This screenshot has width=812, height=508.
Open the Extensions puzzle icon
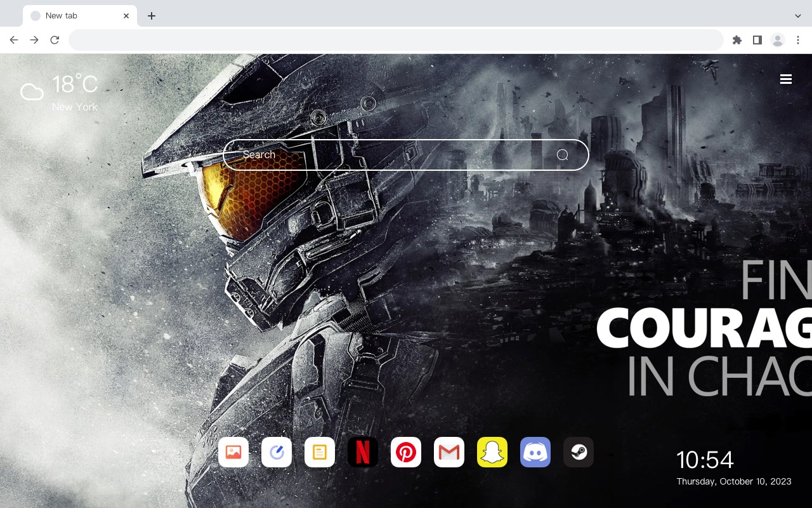click(737, 40)
